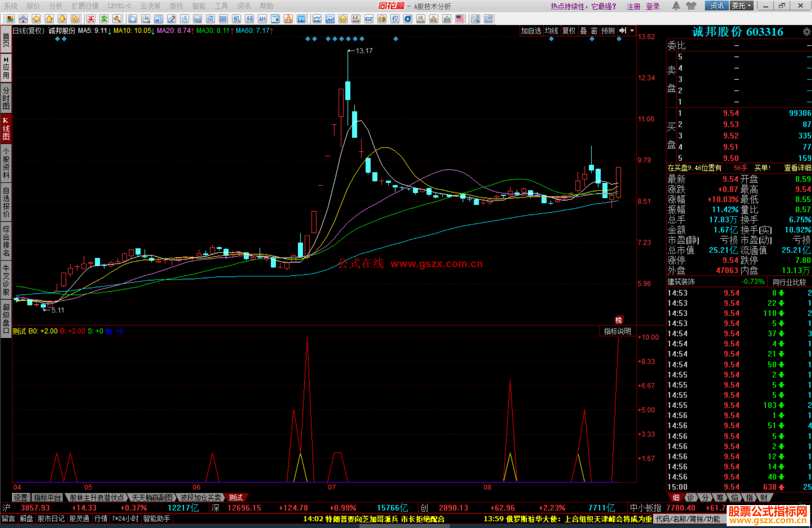812x528 pixels.
Task: Click the AH shares toolbar icon
Action: click(x=262, y=19)
